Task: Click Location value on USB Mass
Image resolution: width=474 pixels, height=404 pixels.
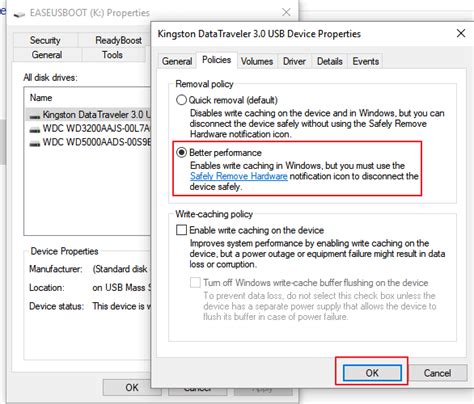Action: [x=122, y=288]
